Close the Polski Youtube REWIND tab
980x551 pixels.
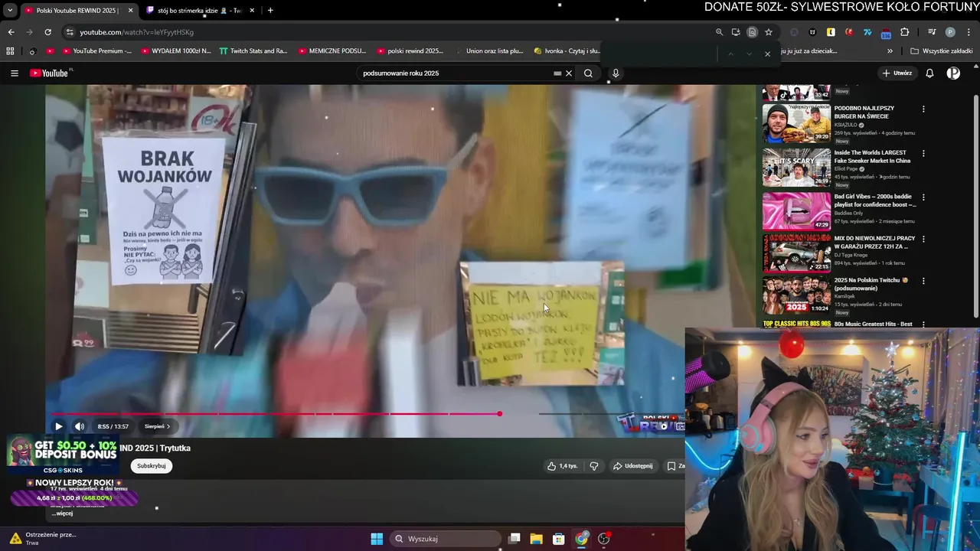coord(130,11)
